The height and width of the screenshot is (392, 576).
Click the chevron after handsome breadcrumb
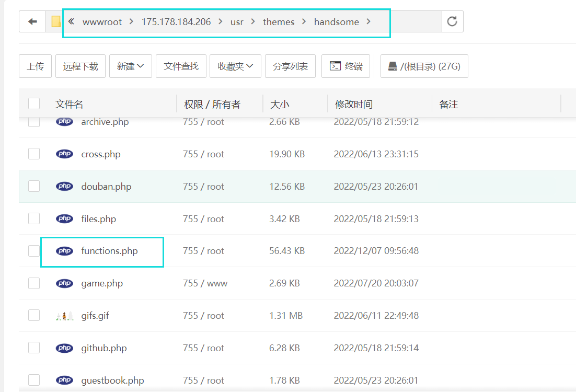click(x=370, y=21)
